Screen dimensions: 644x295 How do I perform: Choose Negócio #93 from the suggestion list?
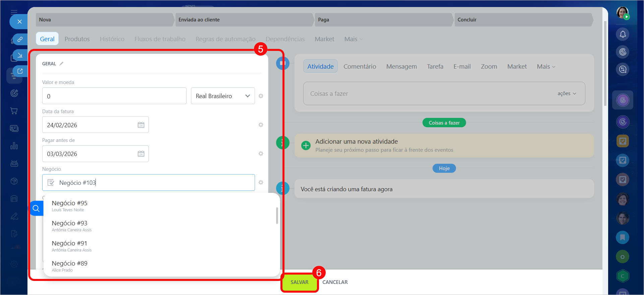click(x=70, y=223)
